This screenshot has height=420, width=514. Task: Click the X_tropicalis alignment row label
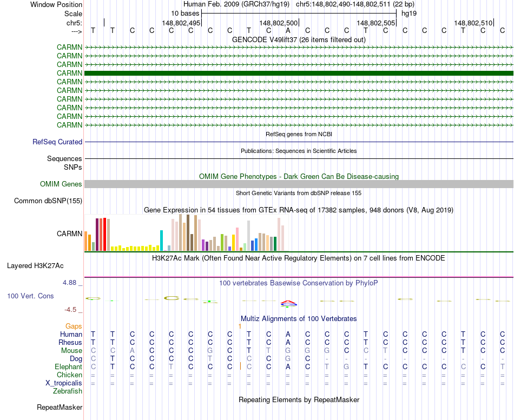click(x=64, y=383)
